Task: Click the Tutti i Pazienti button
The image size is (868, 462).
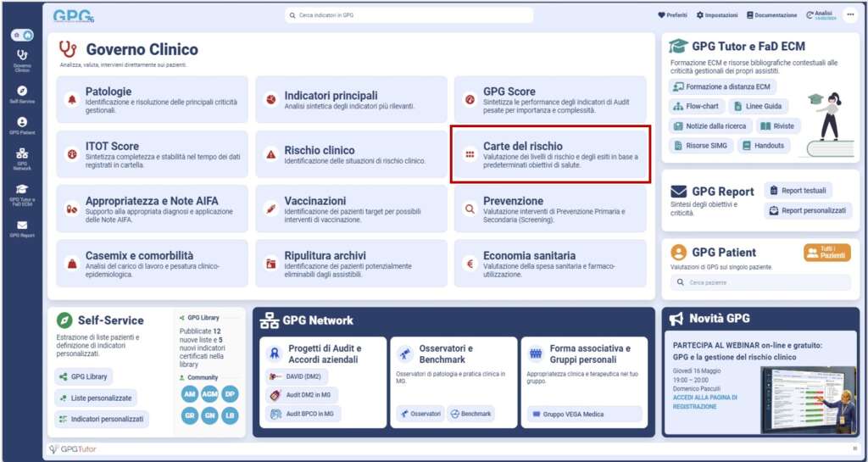Action: [x=826, y=253]
